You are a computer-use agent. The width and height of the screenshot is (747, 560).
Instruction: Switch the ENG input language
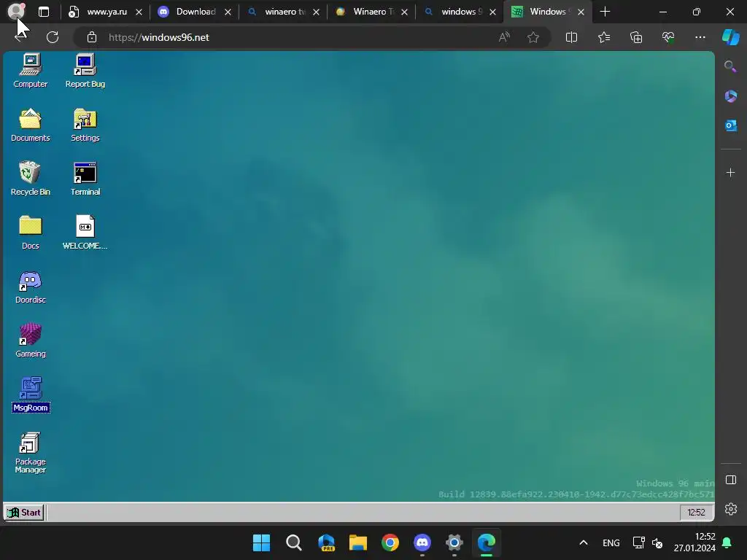[611, 542]
